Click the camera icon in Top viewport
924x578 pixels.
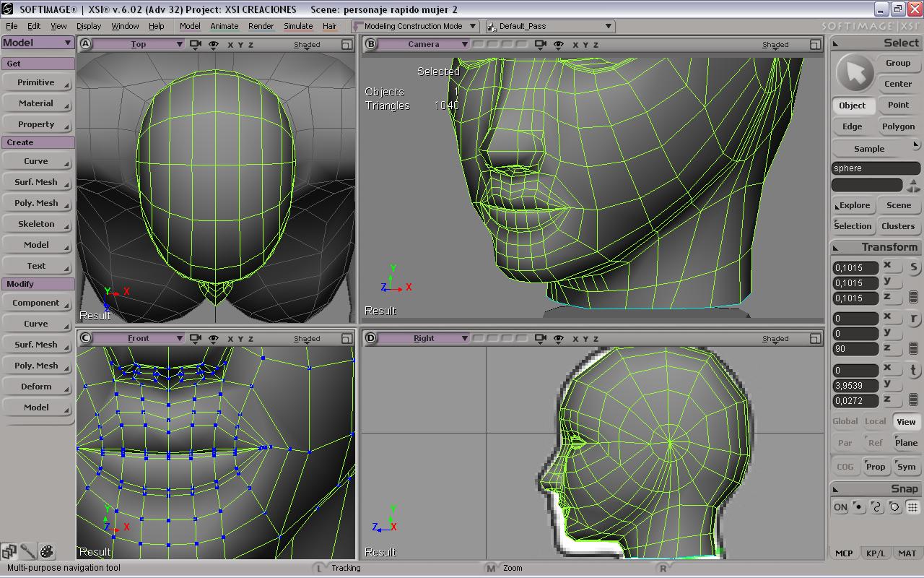point(195,44)
